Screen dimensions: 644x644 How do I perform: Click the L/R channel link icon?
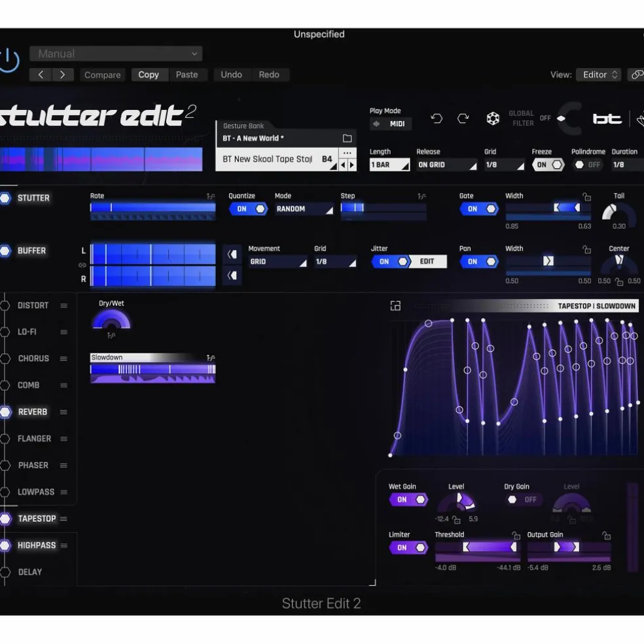pos(82,265)
